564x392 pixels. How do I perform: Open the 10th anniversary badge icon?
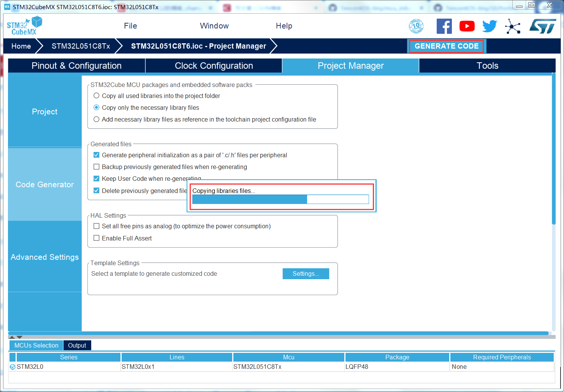(x=416, y=26)
